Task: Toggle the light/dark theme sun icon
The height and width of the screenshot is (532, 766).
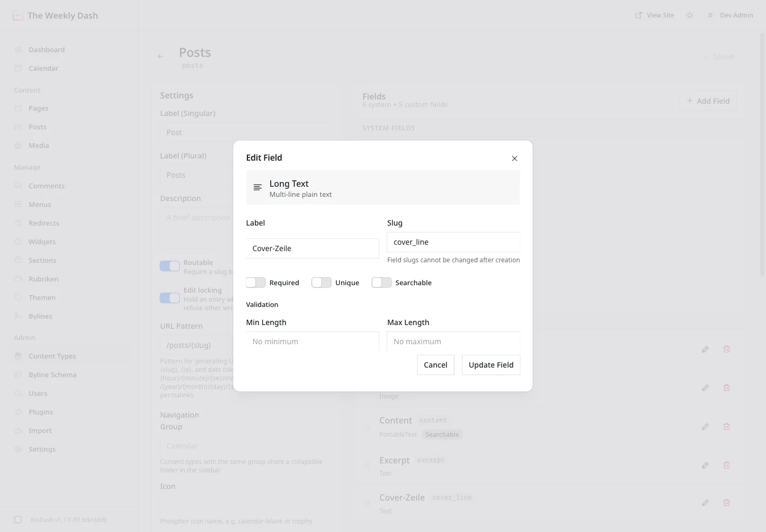Action: 690,15
